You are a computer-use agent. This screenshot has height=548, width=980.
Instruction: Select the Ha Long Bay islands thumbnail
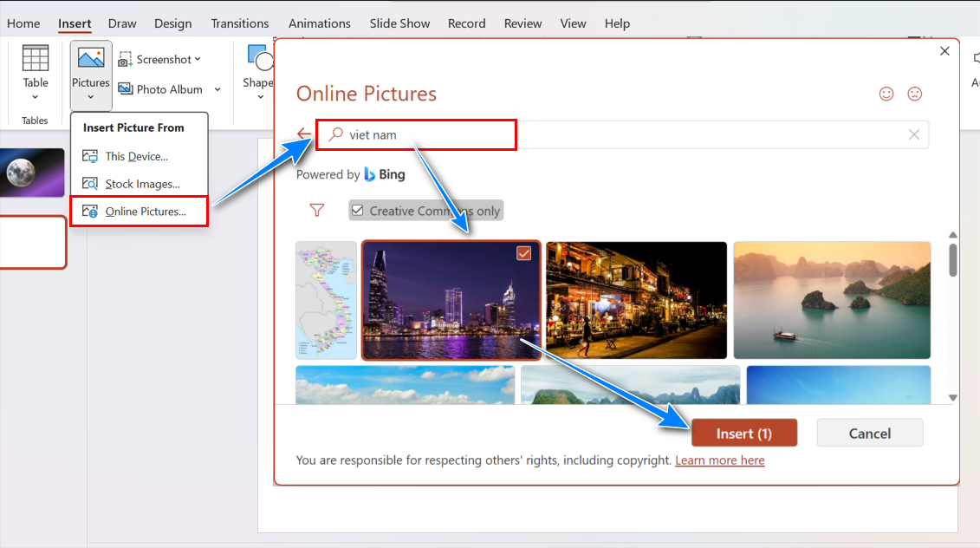point(832,300)
